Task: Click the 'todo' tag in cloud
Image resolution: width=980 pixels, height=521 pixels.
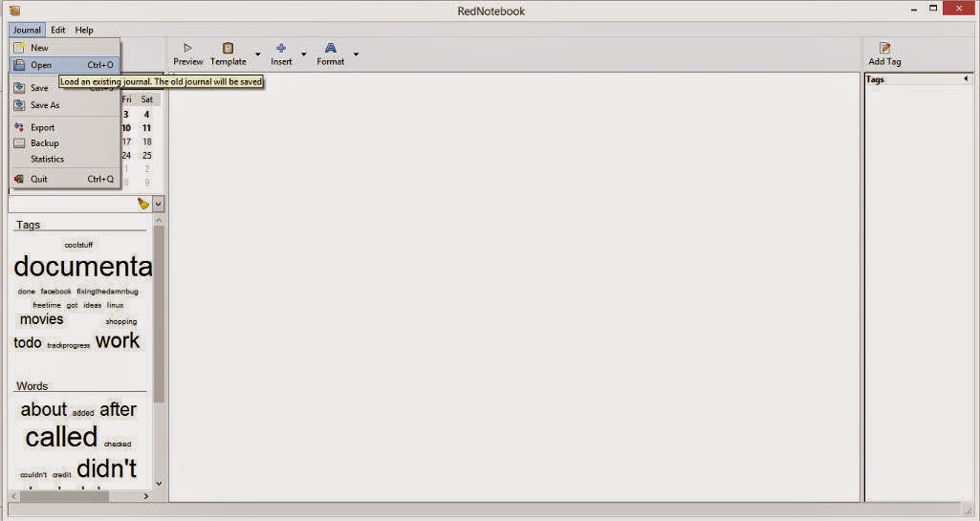Action: [28, 343]
